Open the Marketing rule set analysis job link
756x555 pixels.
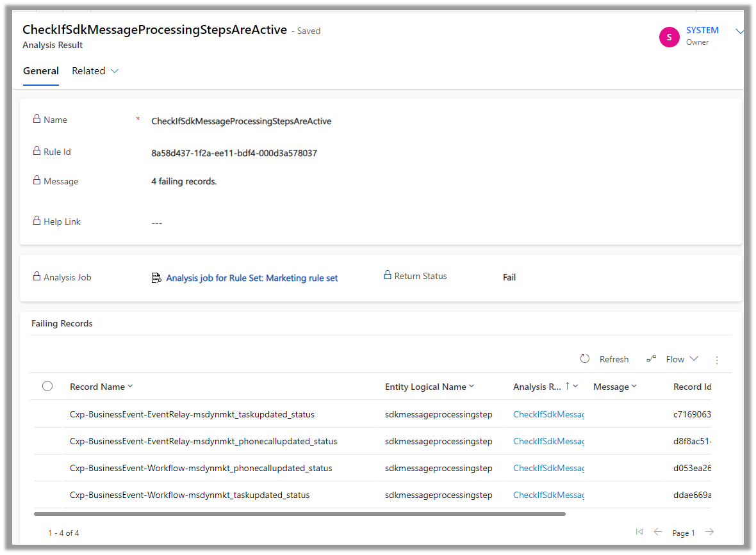click(x=252, y=278)
